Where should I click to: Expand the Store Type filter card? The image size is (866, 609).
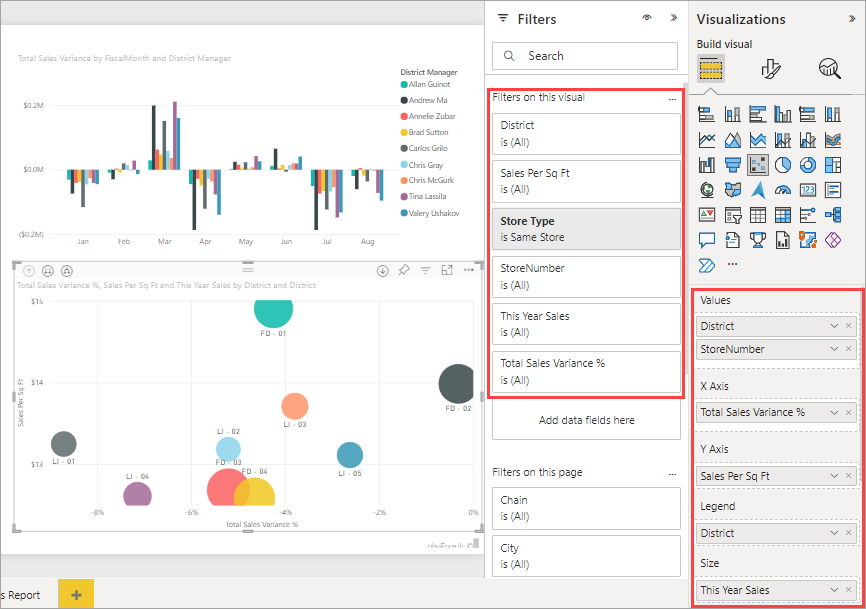click(586, 229)
